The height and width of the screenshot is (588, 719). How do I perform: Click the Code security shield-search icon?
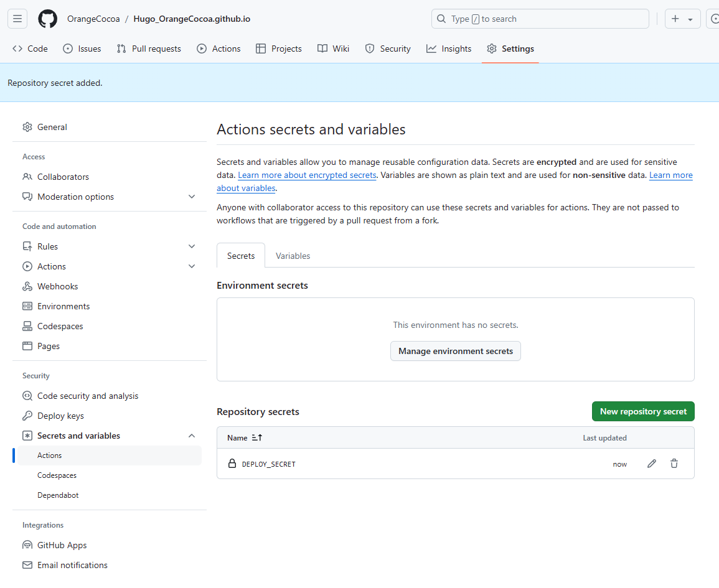tap(27, 396)
